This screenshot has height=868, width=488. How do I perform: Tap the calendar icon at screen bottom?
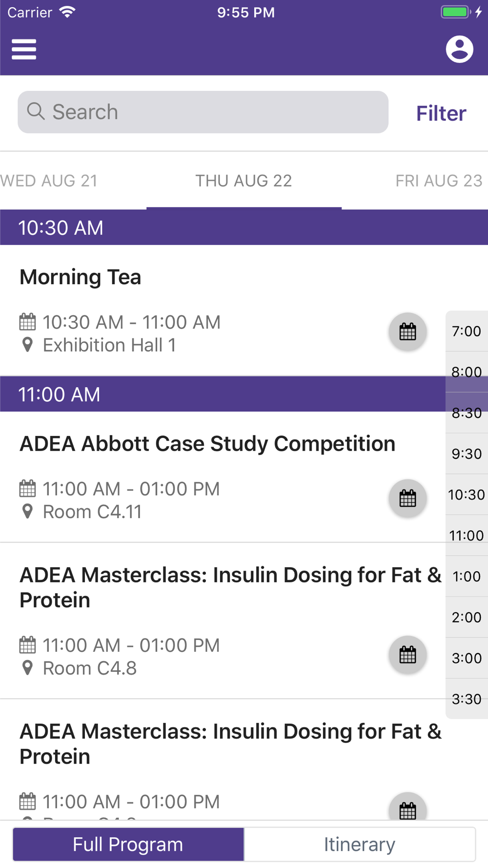(x=407, y=808)
